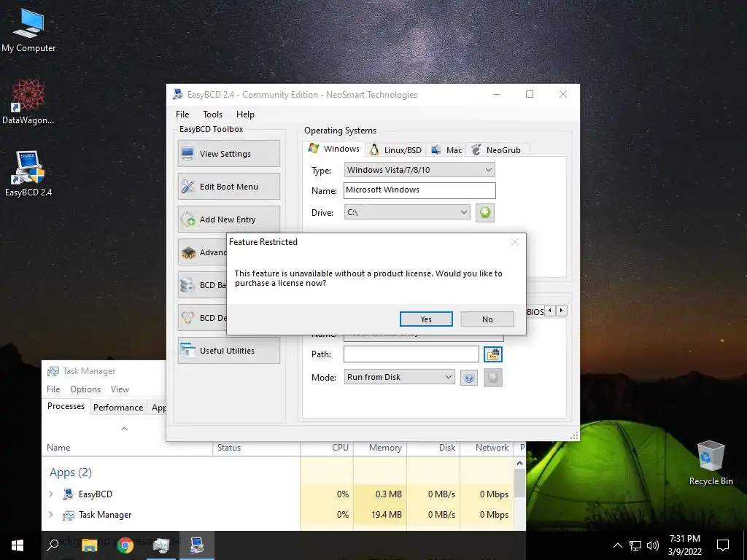This screenshot has width=747, height=560.
Task: Click No in Feature Restricted dialog
Action: point(487,319)
